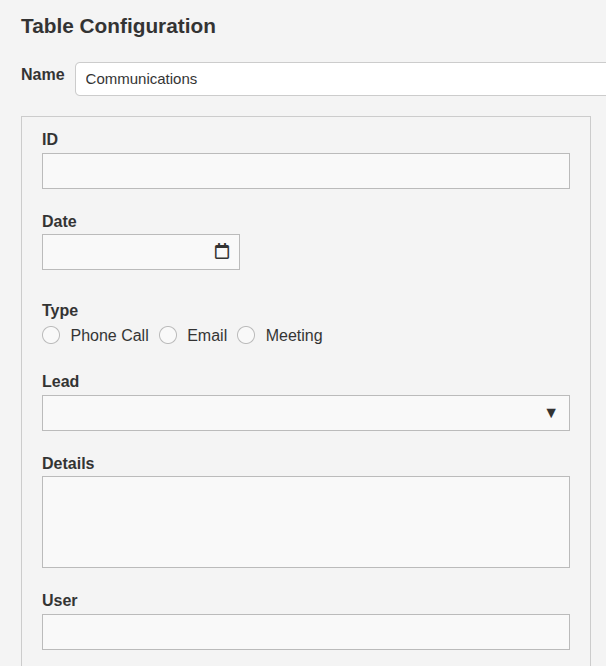Focus the User text input box
Image resolution: width=606 pixels, height=666 pixels.
[305, 632]
